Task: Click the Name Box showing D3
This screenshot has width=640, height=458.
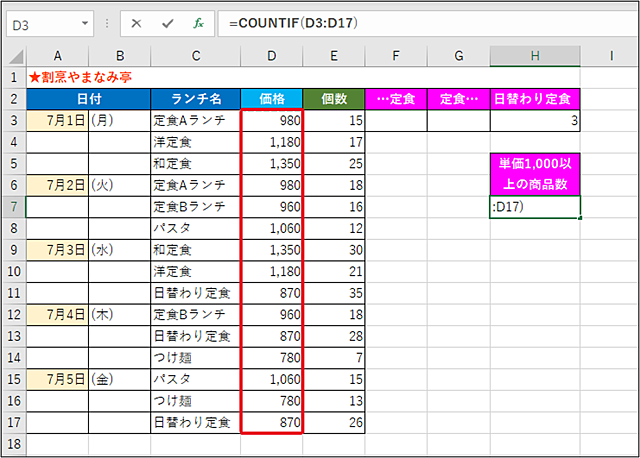Action: [50, 24]
